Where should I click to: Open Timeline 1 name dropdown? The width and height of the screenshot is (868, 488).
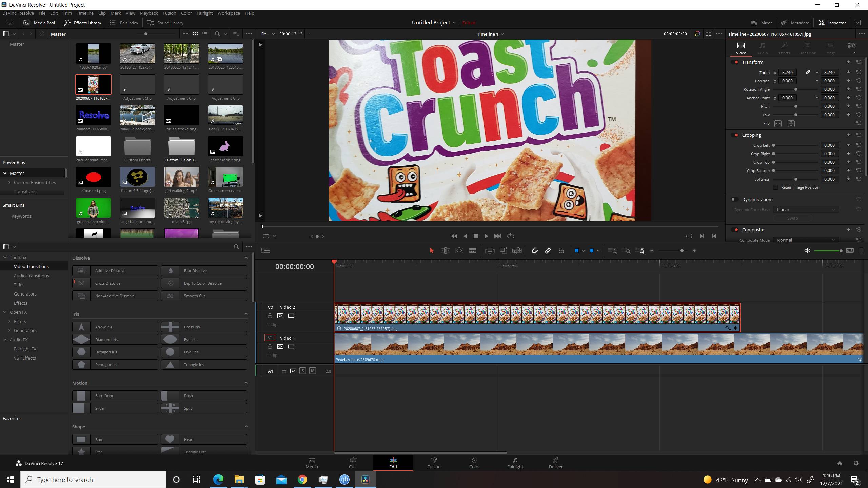click(490, 34)
